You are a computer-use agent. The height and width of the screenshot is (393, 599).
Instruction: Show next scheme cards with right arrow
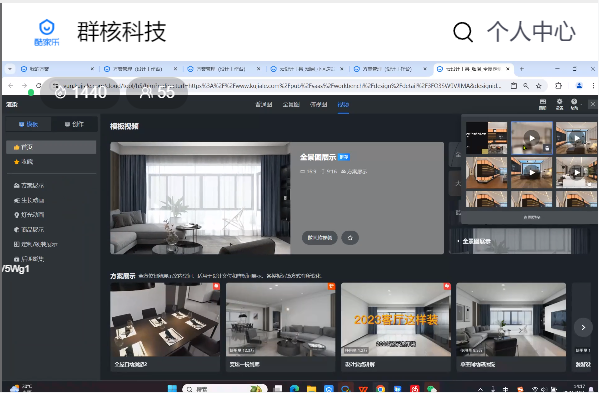pos(583,328)
